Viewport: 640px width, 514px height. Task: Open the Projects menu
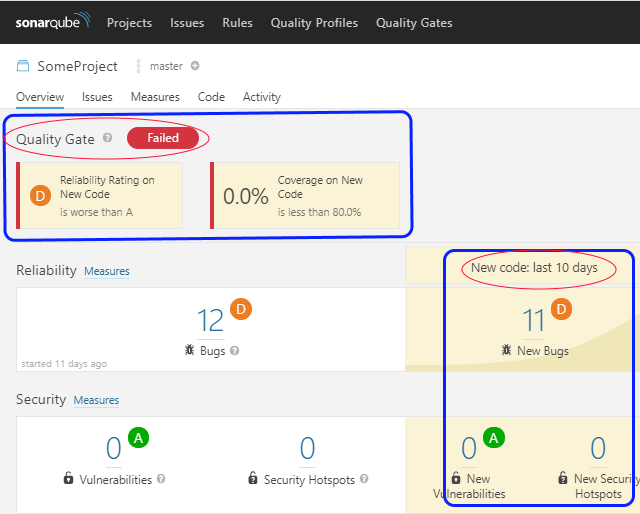point(129,22)
